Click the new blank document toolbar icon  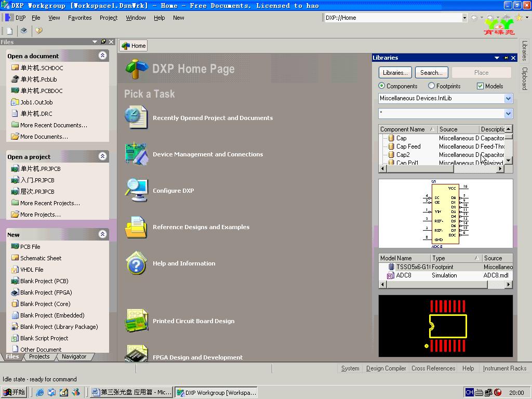(9, 31)
